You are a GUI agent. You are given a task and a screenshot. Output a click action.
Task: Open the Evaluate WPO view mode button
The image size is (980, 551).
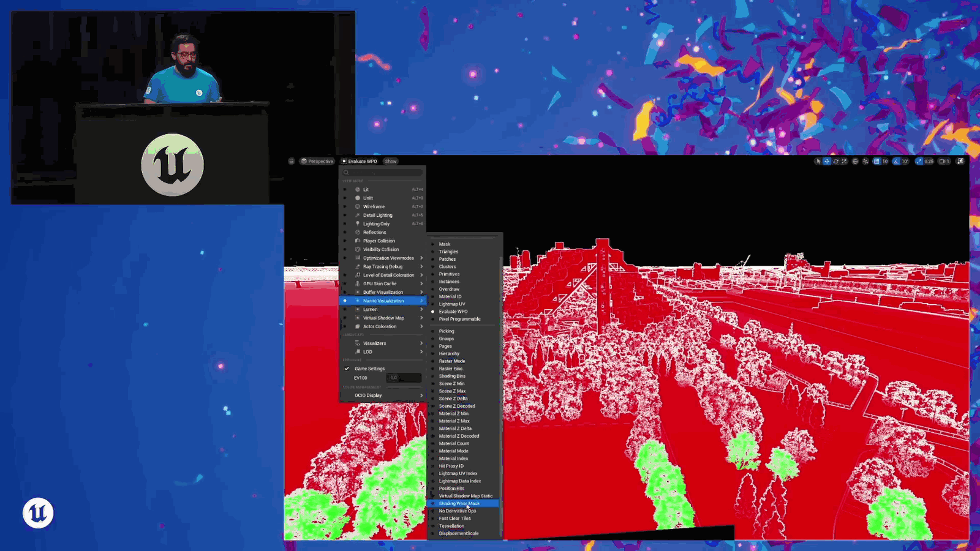click(360, 162)
